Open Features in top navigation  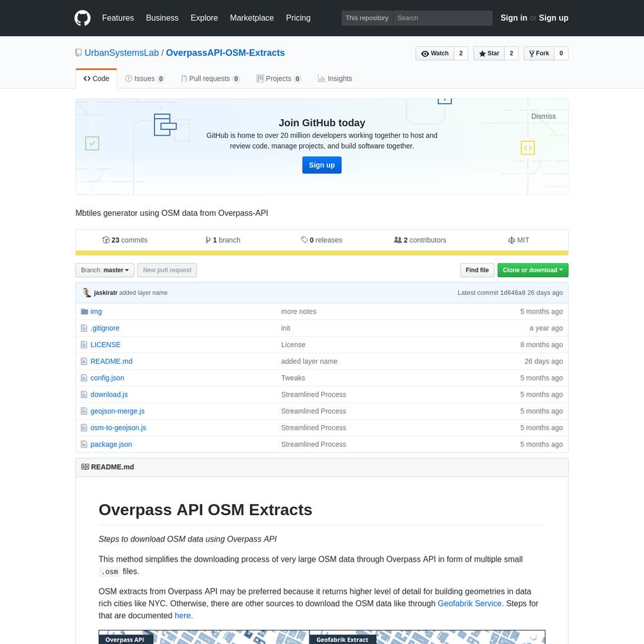pos(118,18)
